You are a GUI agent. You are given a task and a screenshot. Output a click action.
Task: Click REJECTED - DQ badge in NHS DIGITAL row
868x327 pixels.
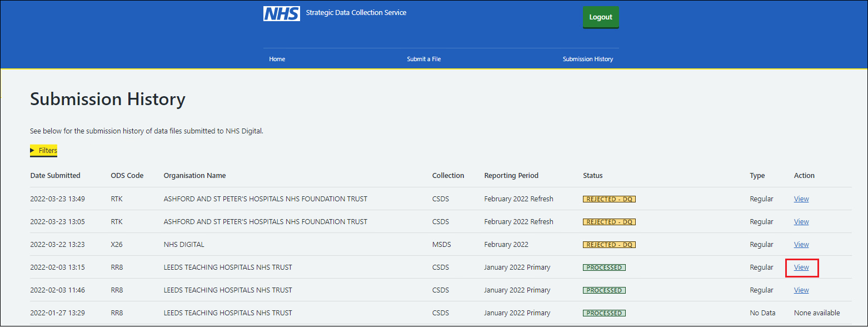pyautogui.click(x=609, y=245)
